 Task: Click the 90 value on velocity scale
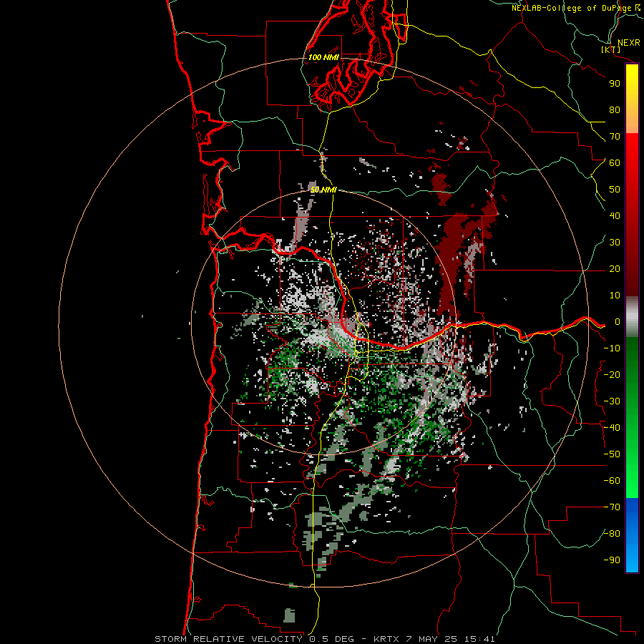[x=615, y=84]
